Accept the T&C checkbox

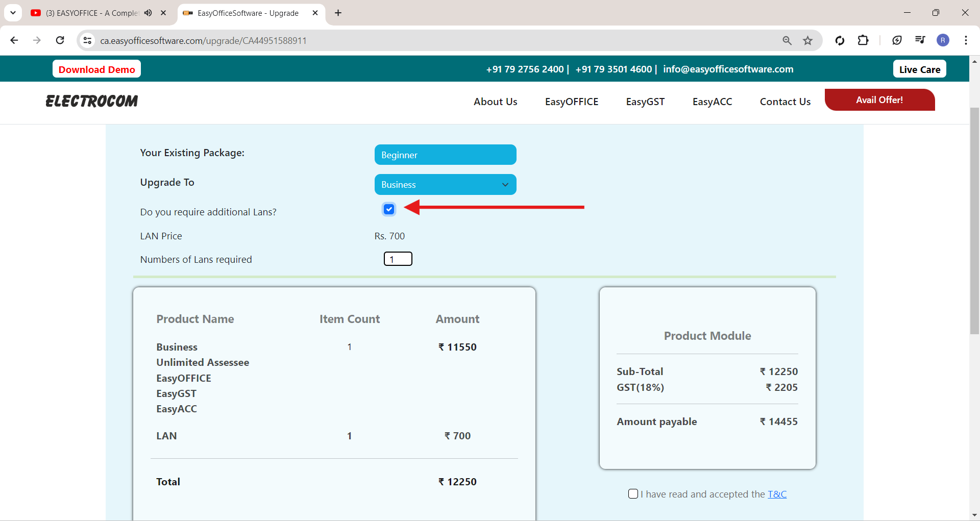pos(633,494)
